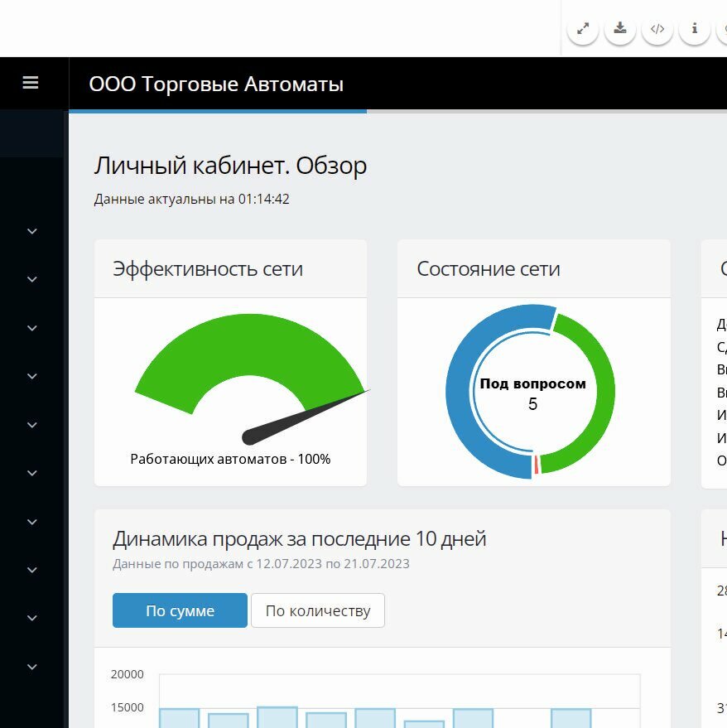The image size is (727, 728).
Task: Click the green gauge arc
Action: click(249, 344)
